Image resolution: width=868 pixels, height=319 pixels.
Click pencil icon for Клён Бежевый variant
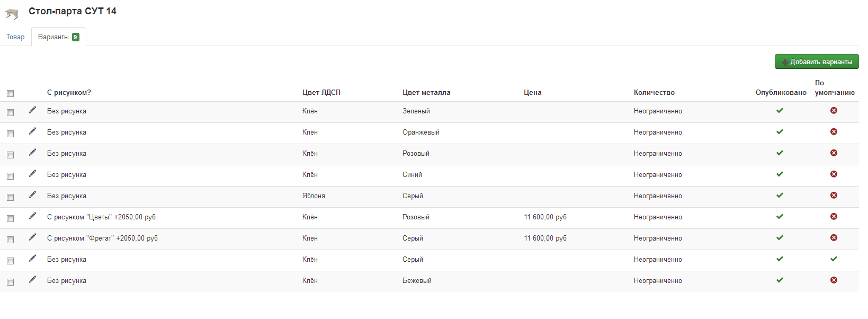click(32, 279)
